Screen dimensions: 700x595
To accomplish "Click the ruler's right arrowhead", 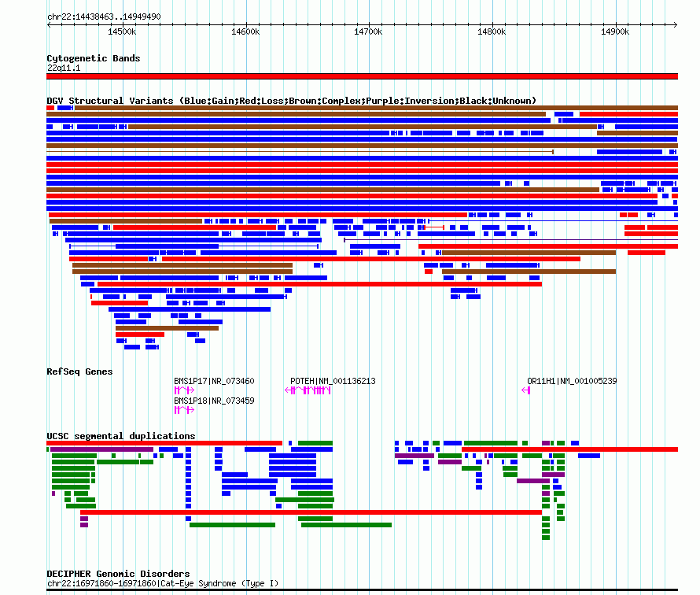I will (x=675, y=25).
